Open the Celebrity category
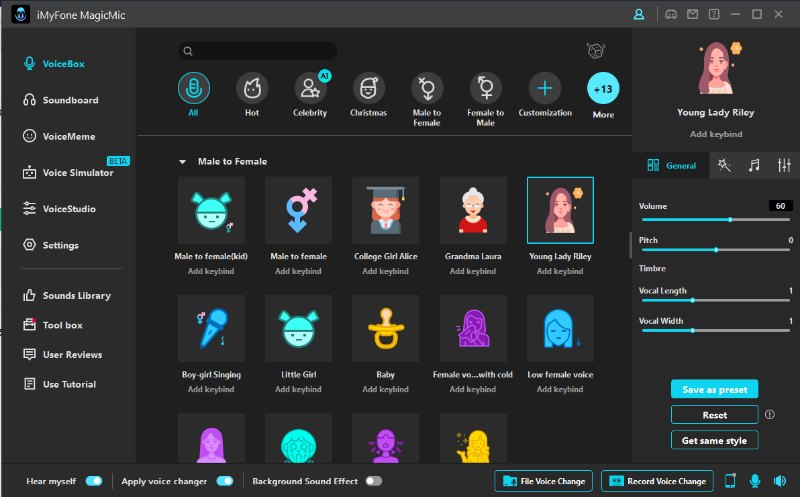This screenshot has width=800, height=497. point(310,88)
